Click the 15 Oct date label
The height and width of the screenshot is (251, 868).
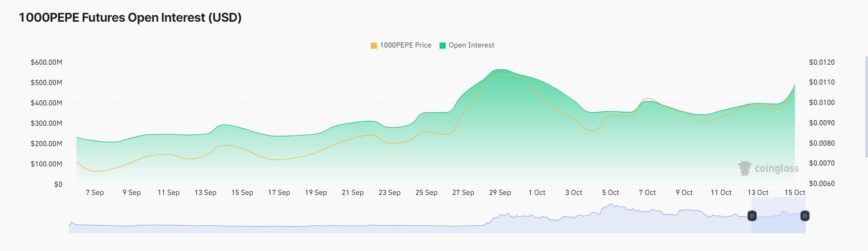(x=795, y=193)
